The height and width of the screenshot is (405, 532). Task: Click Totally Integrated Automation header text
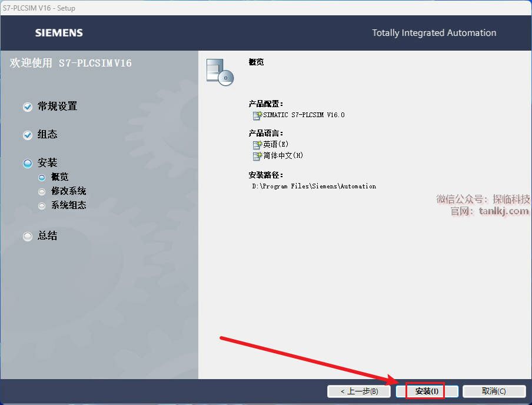click(x=434, y=33)
